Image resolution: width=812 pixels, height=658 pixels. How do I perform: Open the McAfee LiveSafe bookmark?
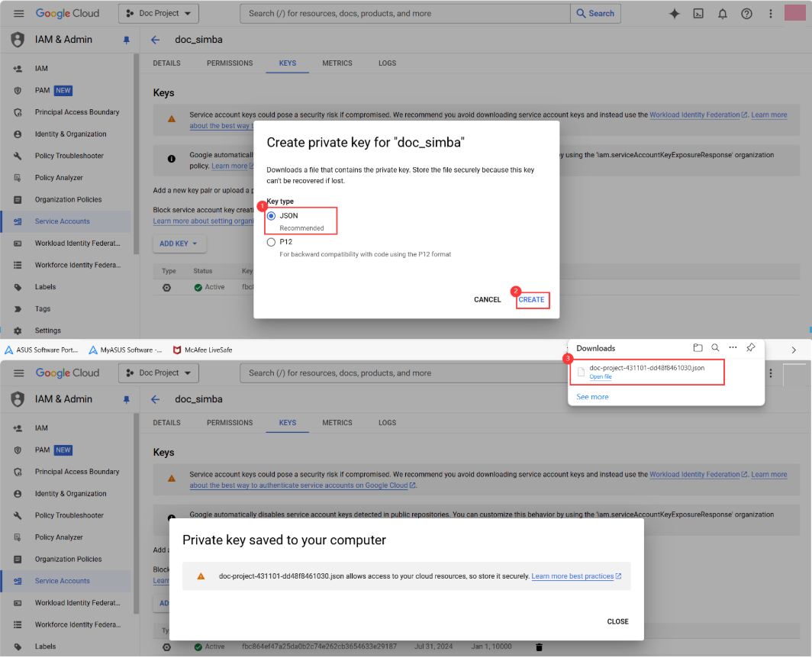202,350
